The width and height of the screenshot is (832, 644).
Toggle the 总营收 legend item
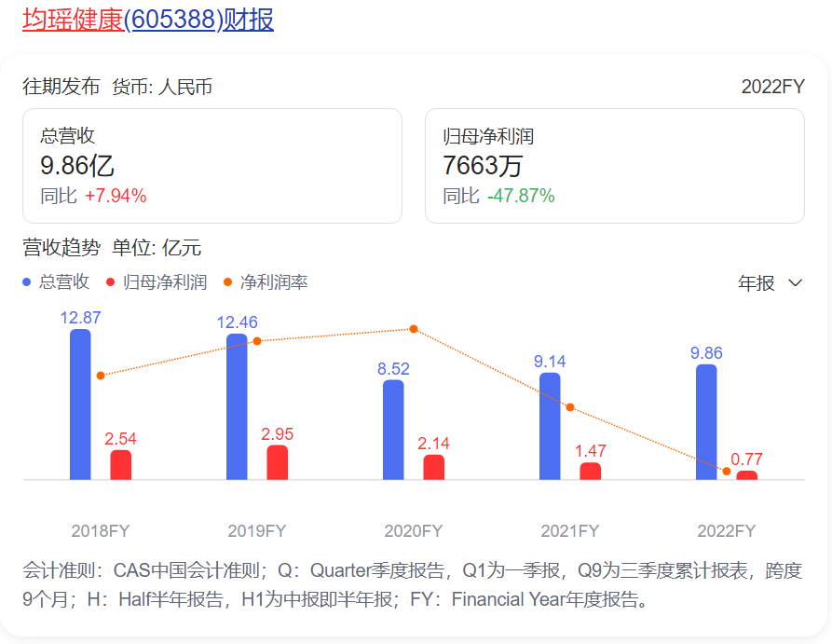56,281
